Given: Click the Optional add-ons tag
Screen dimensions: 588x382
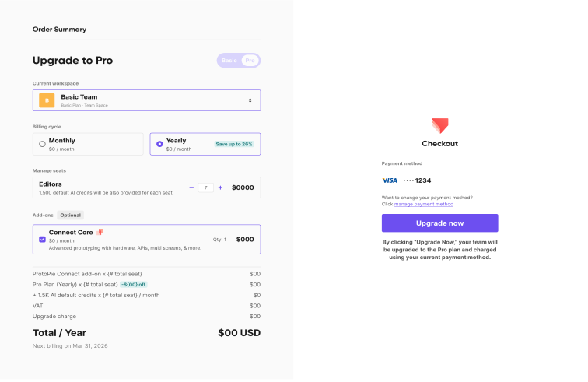Looking at the screenshot, I should point(71,216).
